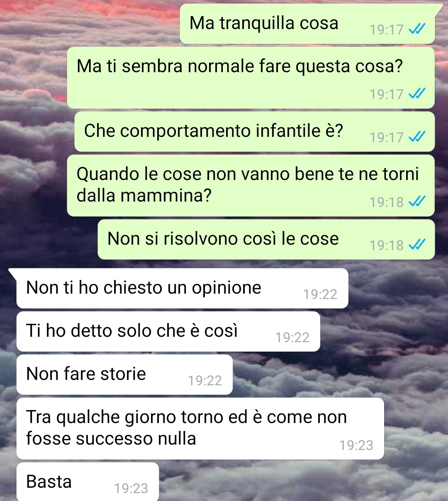Image resolution: width=448 pixels, height=501 pixels.
Task: Tap the 19:18 timestamp on "dalla mammina?" message
Action: click(387, 202)
